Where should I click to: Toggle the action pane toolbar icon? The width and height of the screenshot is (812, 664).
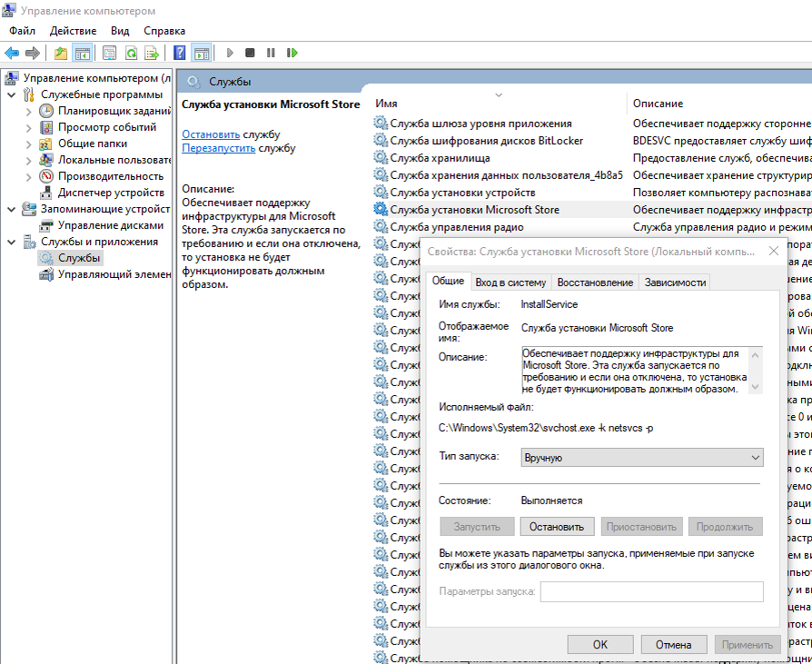coord(202,53)
